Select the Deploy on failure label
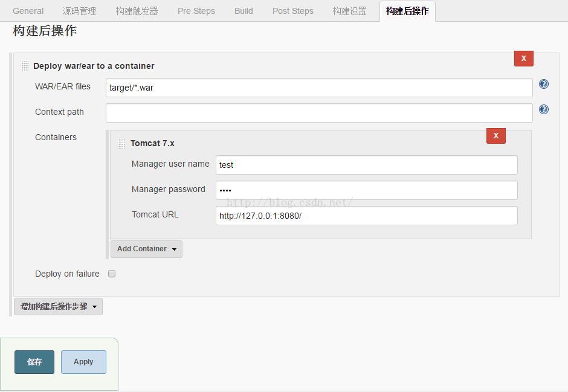This screenshot has width=568, height=392. click(67, 274)
